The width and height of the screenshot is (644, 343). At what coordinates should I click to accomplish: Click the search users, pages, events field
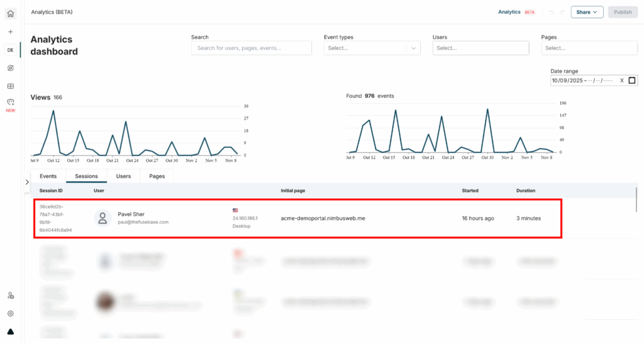pos(251,48)
